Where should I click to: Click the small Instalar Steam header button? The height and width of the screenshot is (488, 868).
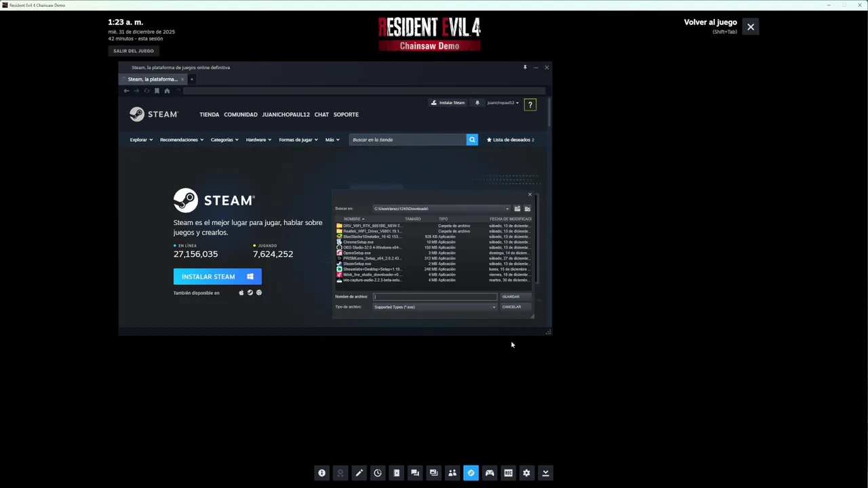pos(448,103)
